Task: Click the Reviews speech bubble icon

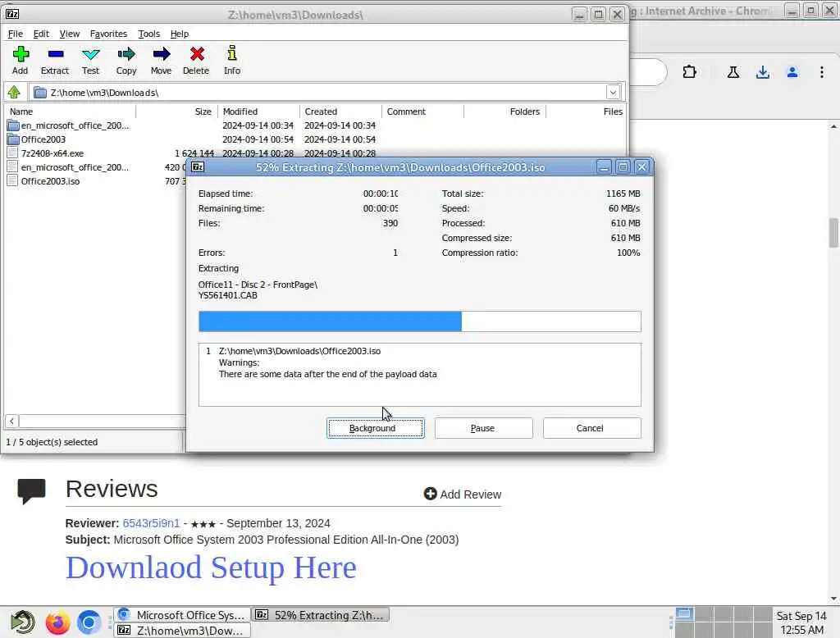Action: click(x=32, y=490)
